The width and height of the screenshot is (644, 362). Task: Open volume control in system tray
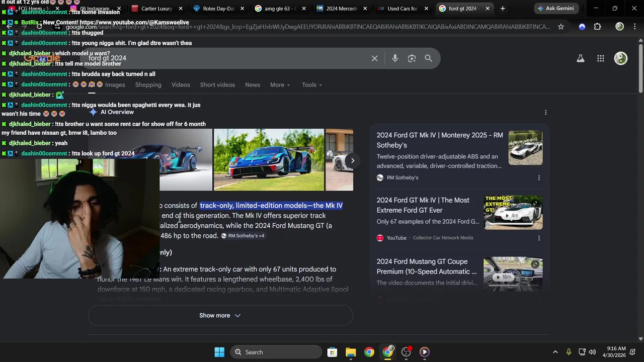[592, 352]
